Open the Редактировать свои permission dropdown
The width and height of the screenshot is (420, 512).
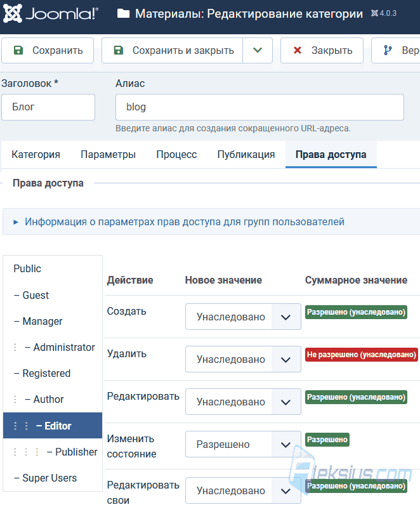click(243, 490)
